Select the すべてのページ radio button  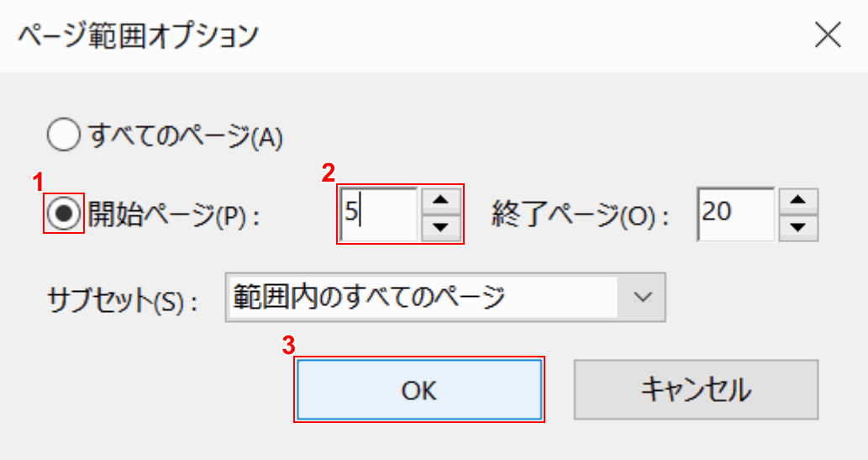click(x=64, y=135)
